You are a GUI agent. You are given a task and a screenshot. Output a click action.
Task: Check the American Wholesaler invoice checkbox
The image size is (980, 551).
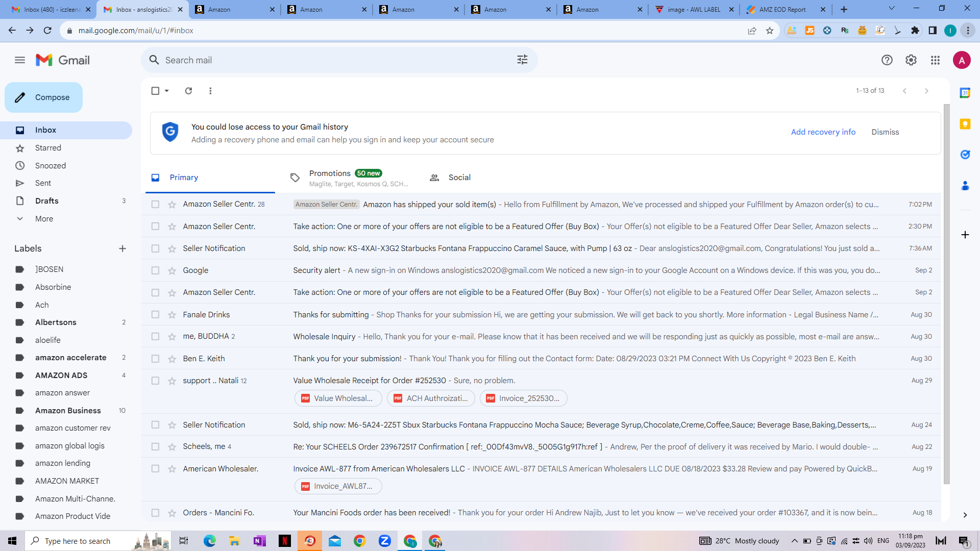click(x=155, y=469)
